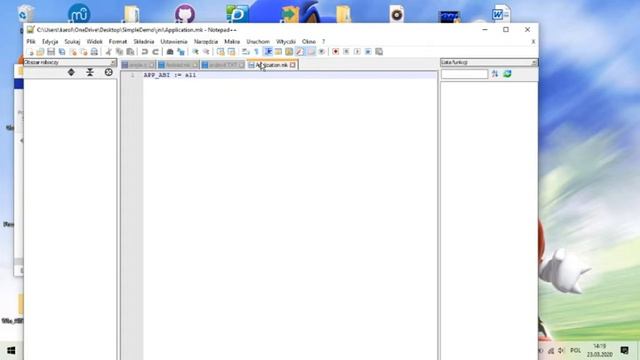
Task: Toggle synchronized vertical scrolling
Action: tap(220, 52)
